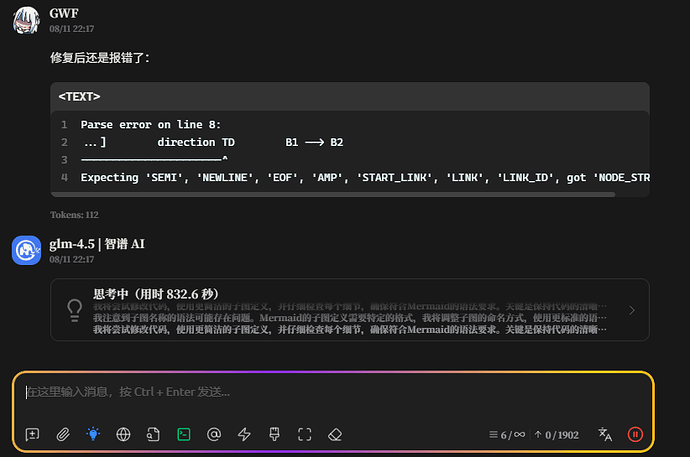
Task: Click the lightbulb icon in thinking block
Action: pos(74,310)
